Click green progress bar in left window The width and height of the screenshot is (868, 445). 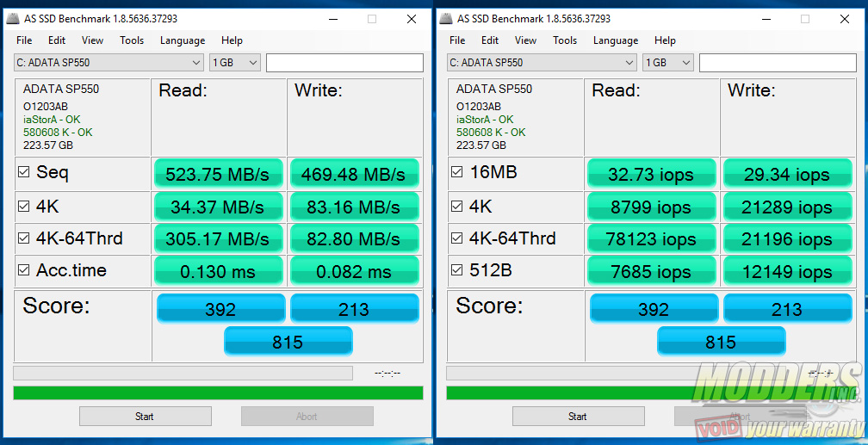pos(218,393)
